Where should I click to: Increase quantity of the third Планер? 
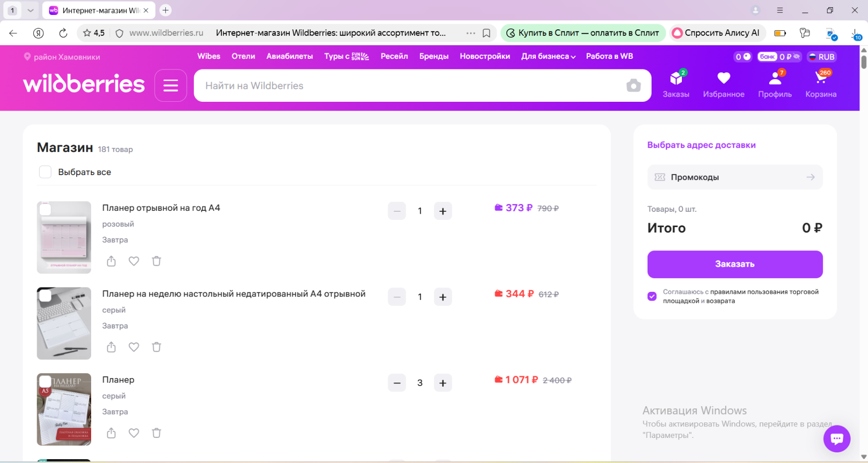[x=443, y=383]
